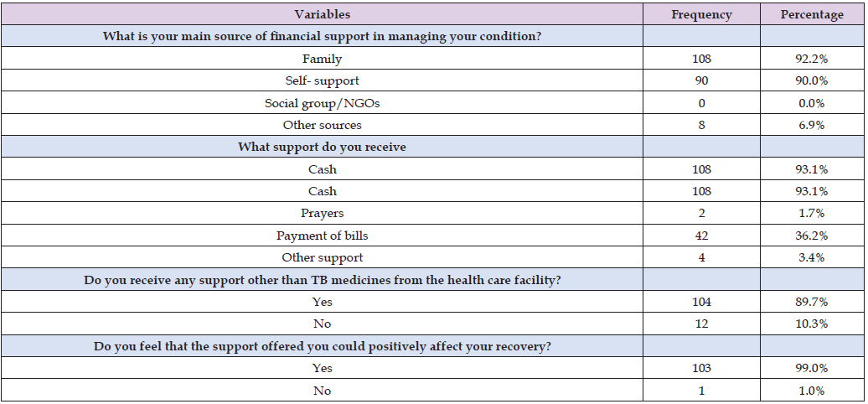Image resolution: width=868 pixels, height=404 pixels.
Task: Click the Variables column header
Action: coord(322,14)
